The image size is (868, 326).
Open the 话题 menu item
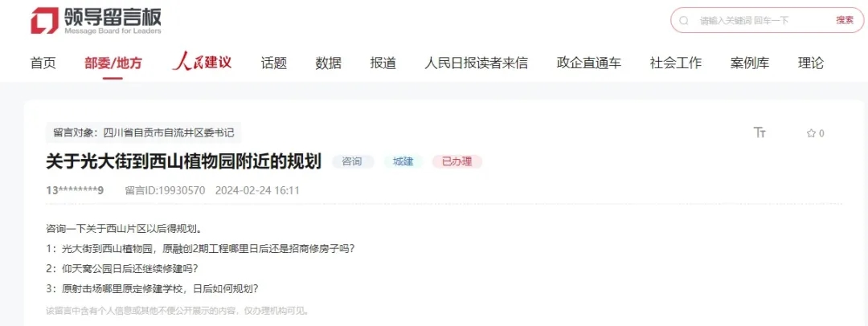[x=274, y=63]
